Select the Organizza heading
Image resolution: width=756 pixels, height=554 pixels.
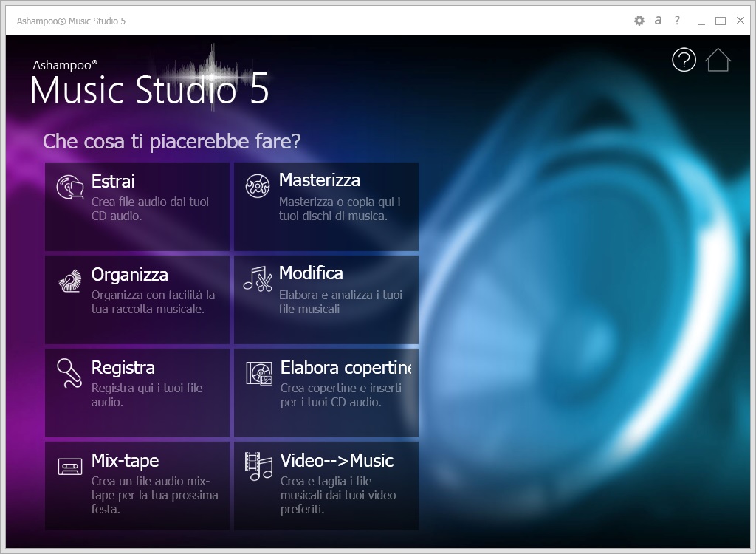tap(130, 275)
